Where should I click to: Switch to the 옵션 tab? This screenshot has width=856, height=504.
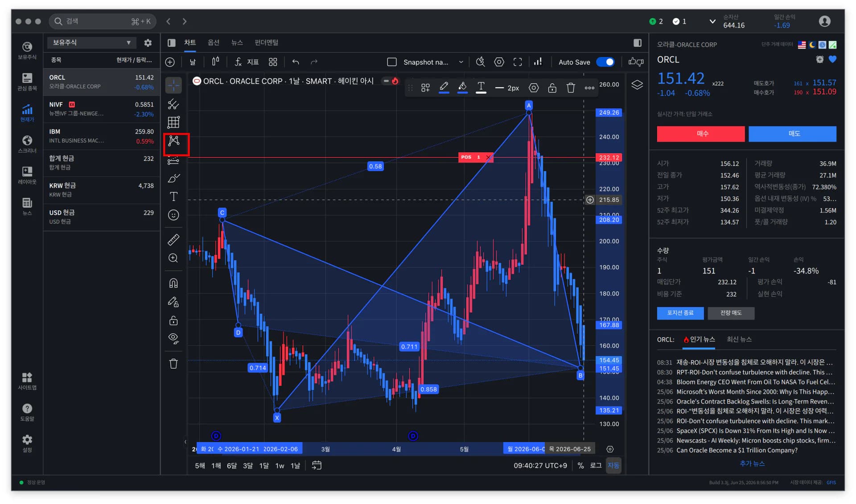point(214,42)
